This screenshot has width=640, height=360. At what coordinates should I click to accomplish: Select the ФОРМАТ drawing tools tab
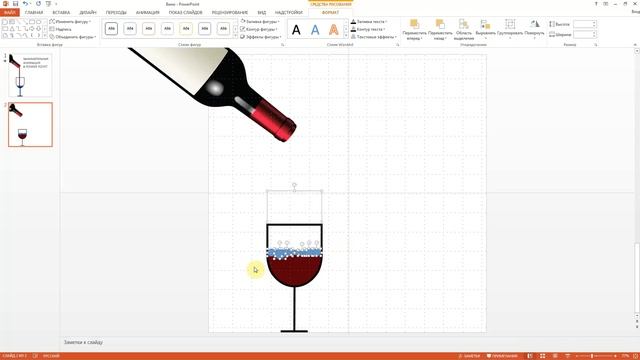click(331, 13)
